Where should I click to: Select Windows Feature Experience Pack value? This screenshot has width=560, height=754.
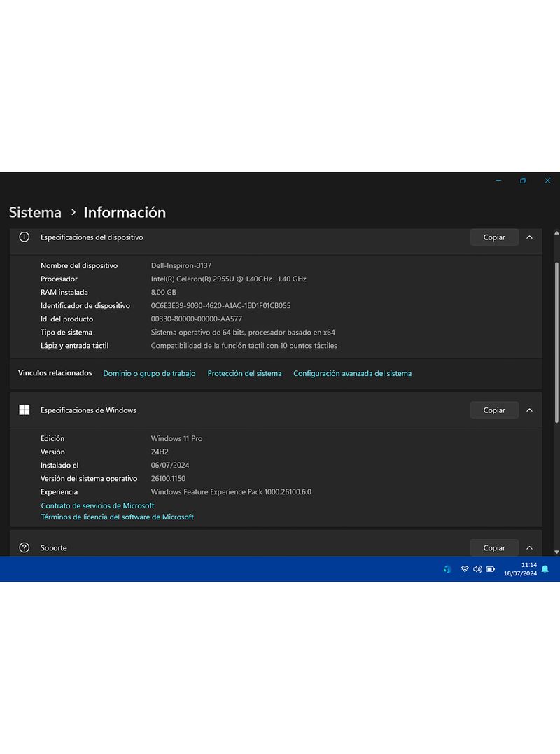point(231,492)
